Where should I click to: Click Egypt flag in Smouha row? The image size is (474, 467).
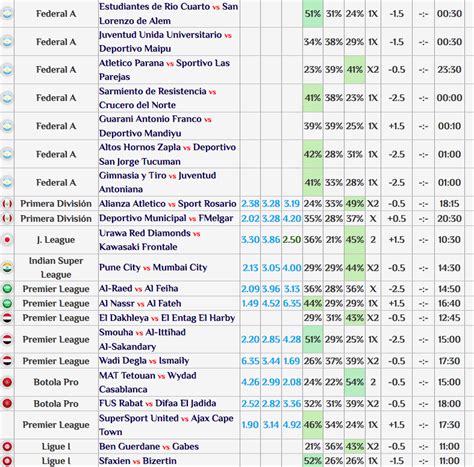pyautogui.click(x=7, y=339)
